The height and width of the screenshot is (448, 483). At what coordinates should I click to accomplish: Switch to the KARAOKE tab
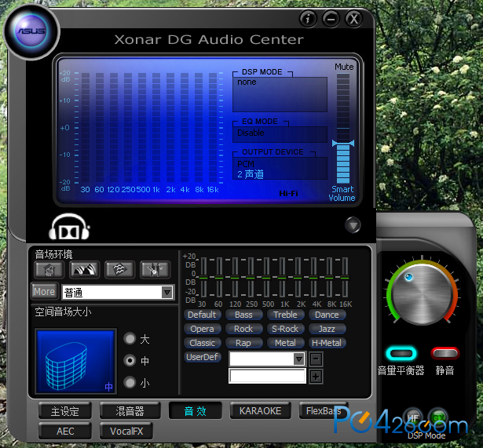pos(260,411)
